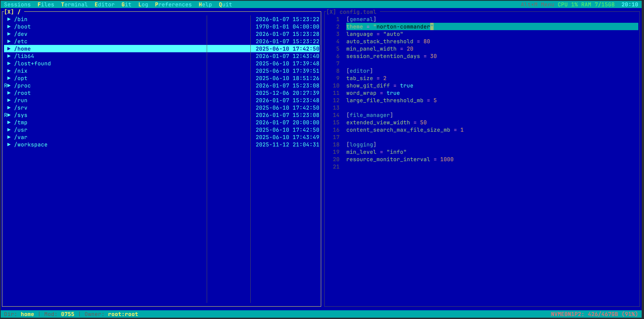Click the R read-only marker beside /proc
The width and height of the screenshot is (644, 319).
5,85
